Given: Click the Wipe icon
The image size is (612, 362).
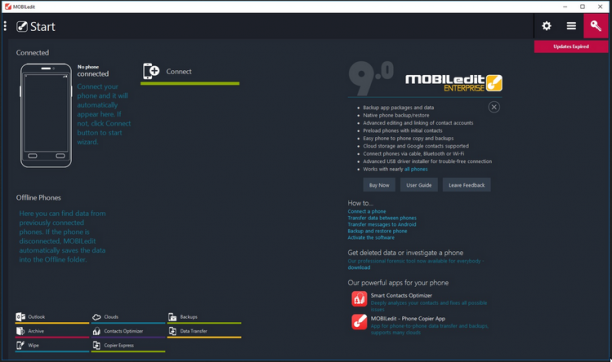Looking at the screenshot, I should coord(20,345).
